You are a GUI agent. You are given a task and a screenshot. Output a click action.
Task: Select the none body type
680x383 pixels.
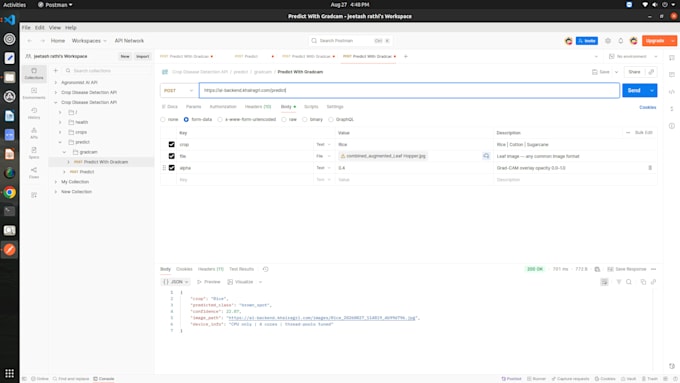(163, 119)
